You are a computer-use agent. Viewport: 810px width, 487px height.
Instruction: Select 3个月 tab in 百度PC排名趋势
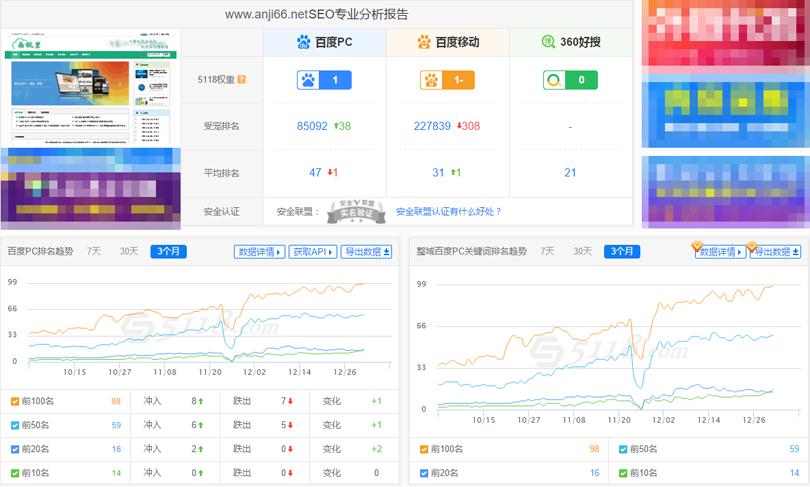click(168, 252)
